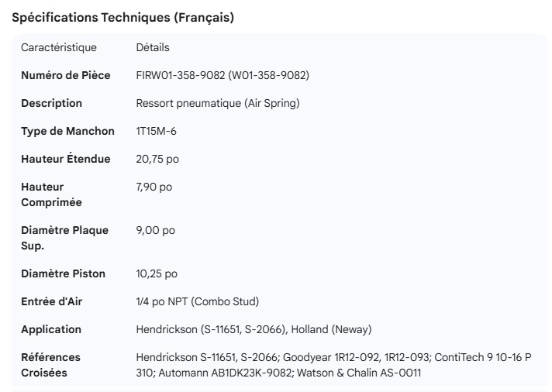The height and width of the screenshot is (392, 552).
Task: Select the "Numéro de Pièce" row label
Action: point(66,75)
